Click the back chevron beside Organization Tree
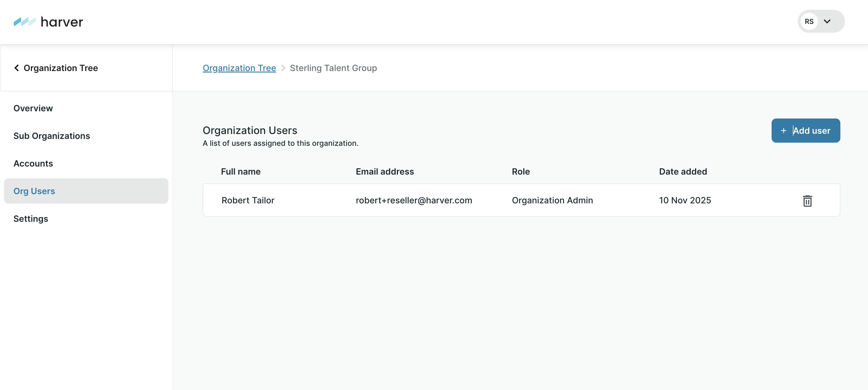The image size is (868, 390). (x=16, y=68)
